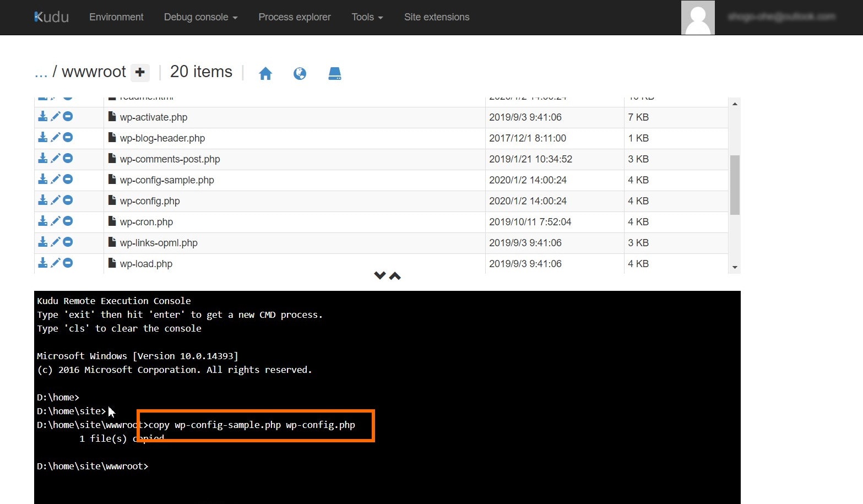This screenshot has height=504, width=863.
Task: Edit wp-blog-header.php with the pencil icon
Action: (55, 137)
